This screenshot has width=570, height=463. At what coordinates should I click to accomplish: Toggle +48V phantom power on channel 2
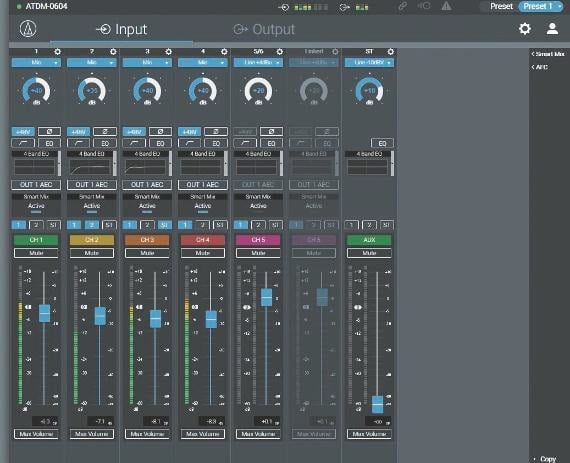79,131
